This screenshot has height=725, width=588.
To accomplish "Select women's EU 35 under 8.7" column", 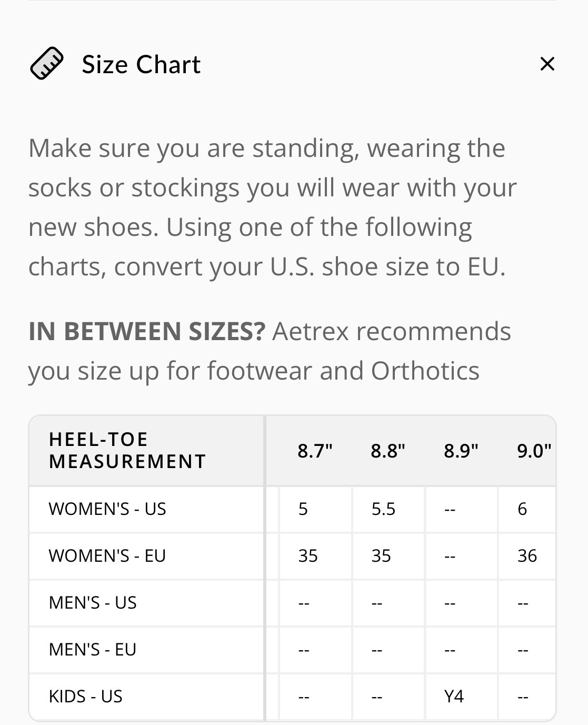I will (308, 556).
